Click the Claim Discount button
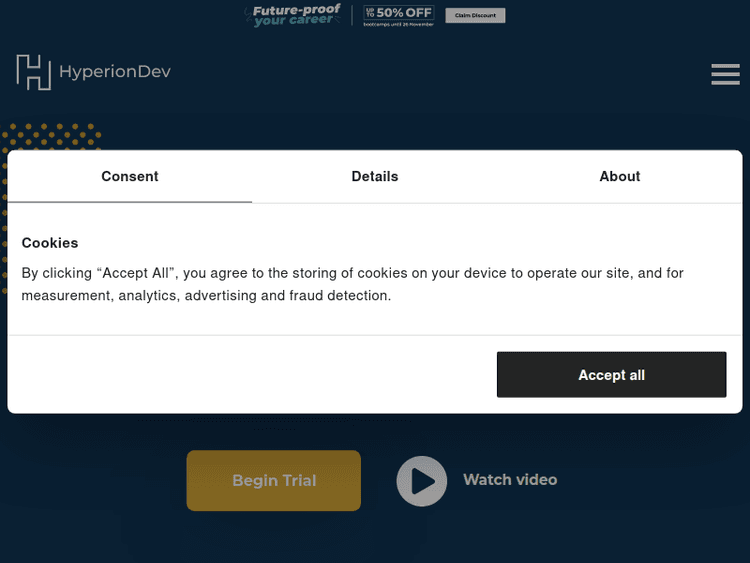 pyautogui.click(x=475, y=15)
